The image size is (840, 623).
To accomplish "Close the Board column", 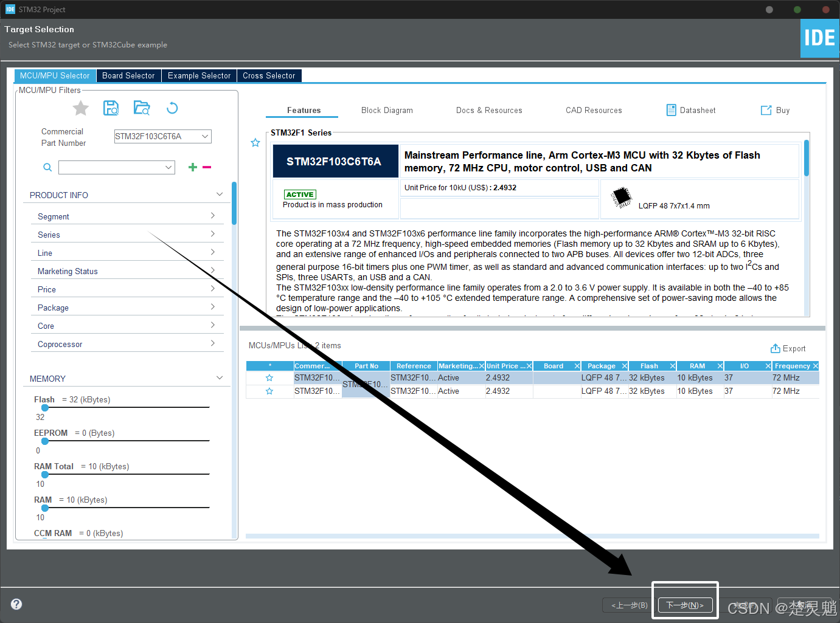I will click(577, 366).
